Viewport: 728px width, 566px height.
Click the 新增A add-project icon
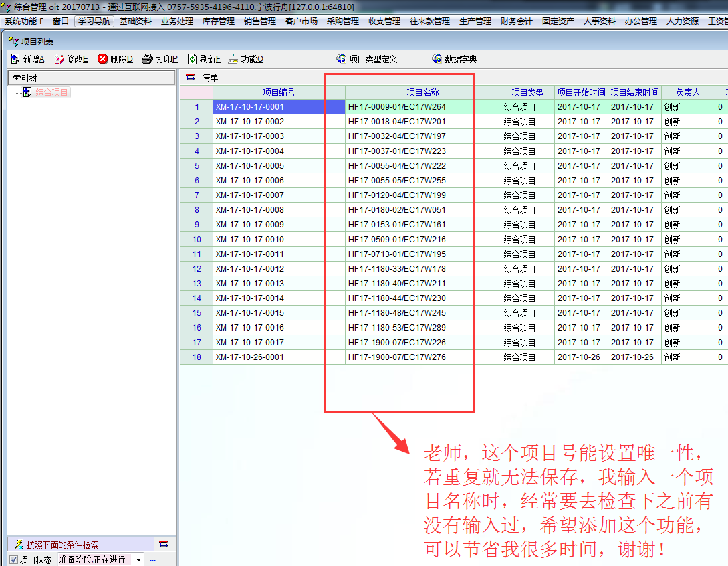[15, 59]
